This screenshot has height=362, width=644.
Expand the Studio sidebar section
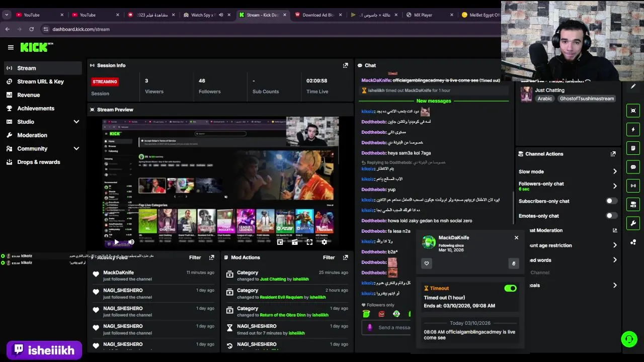click(76, 122)
